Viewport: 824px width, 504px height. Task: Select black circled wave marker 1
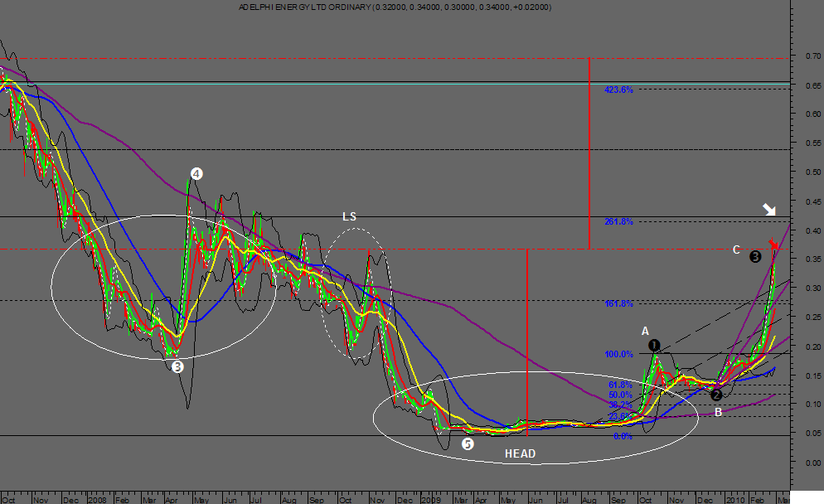point(654,346)
